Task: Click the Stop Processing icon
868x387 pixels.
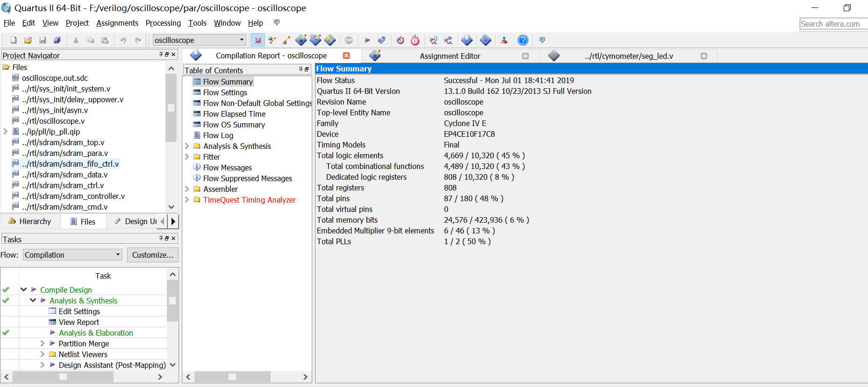Action: [349, 40]
